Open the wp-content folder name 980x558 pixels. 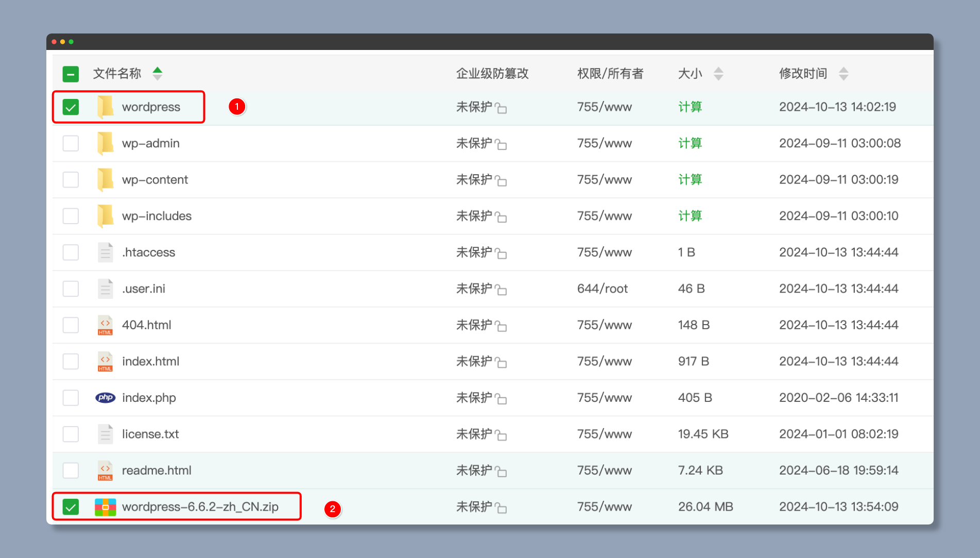[x=155, y=180]
